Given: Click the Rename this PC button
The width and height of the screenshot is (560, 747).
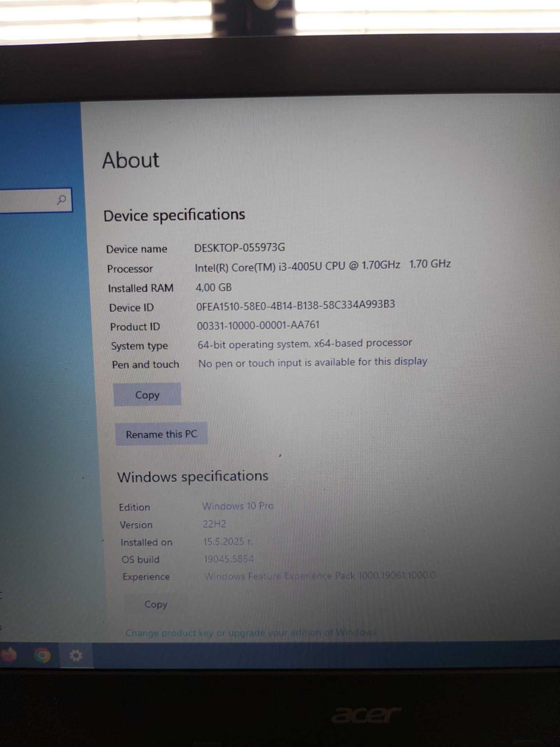Looking at the screenshot, I should pos(162,434).
